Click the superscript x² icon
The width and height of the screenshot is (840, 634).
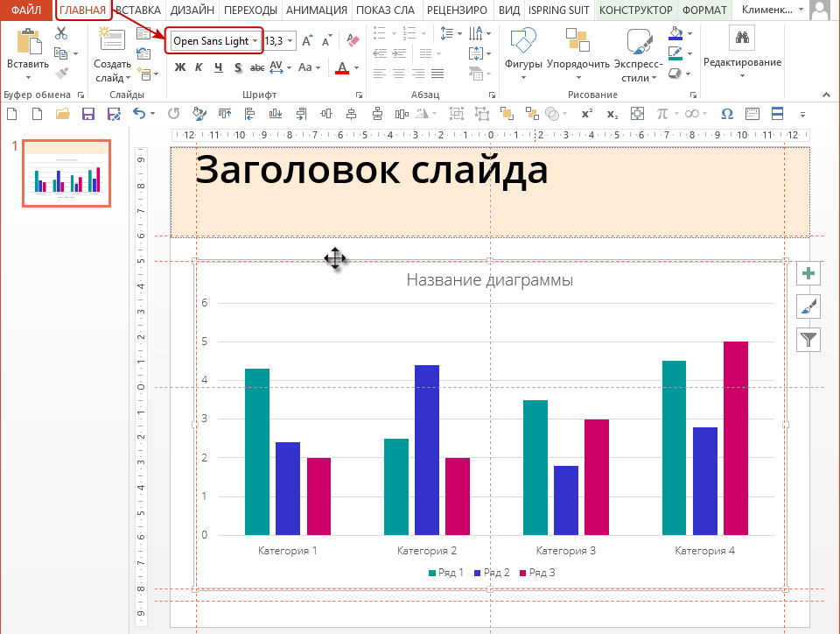pyautogui.click(x=586, y=113)
